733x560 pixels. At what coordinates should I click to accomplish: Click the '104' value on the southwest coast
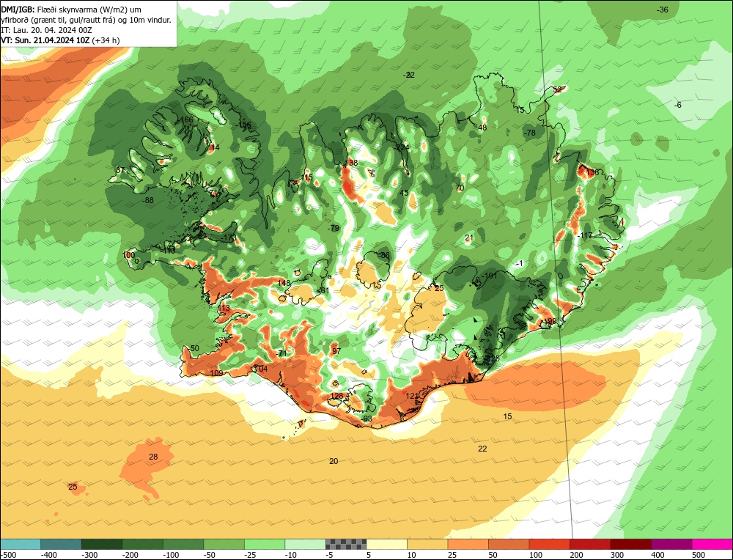261,369
